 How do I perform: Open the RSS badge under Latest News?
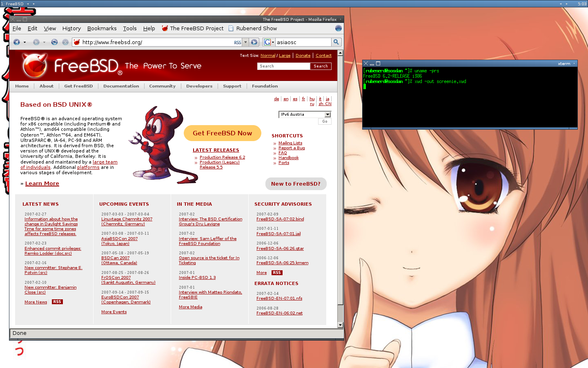(57, 302)
